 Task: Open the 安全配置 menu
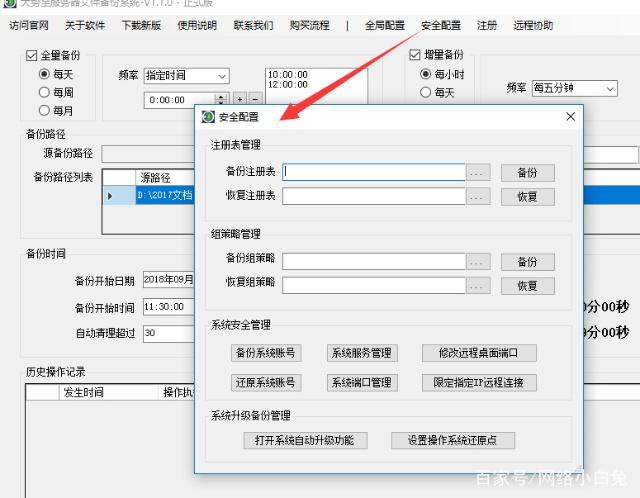point(441,25)
